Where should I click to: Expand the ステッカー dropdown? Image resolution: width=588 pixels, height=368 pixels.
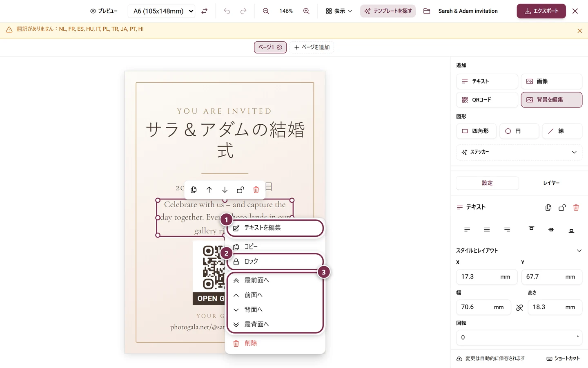pyautogui.click(x=519, y=152)
